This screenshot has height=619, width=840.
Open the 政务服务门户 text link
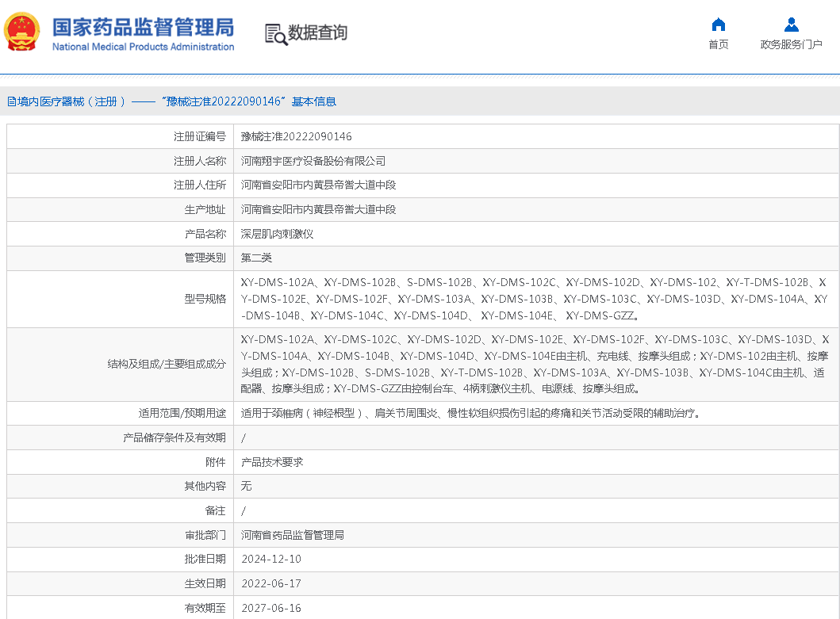pos(791,44)
